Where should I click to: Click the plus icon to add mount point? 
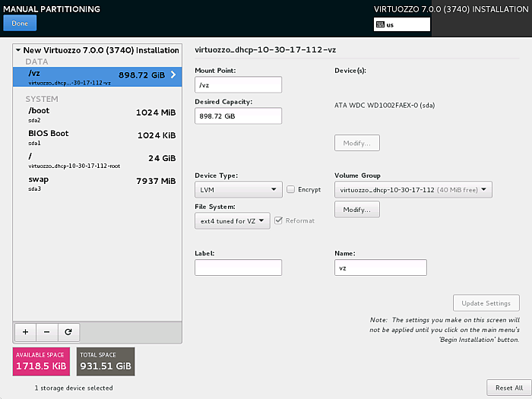pos(25,332)
